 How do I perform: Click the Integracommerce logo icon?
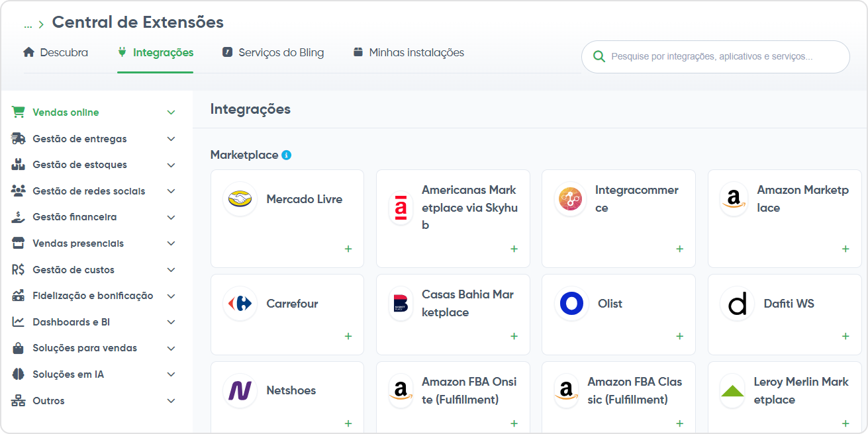point(570,199)
